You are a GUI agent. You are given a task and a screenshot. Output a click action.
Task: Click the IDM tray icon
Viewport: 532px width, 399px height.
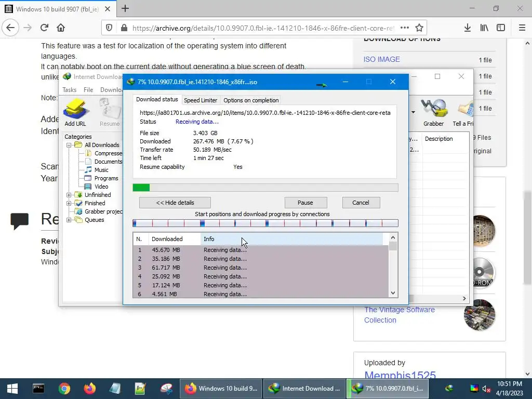(x=449, y=388)
